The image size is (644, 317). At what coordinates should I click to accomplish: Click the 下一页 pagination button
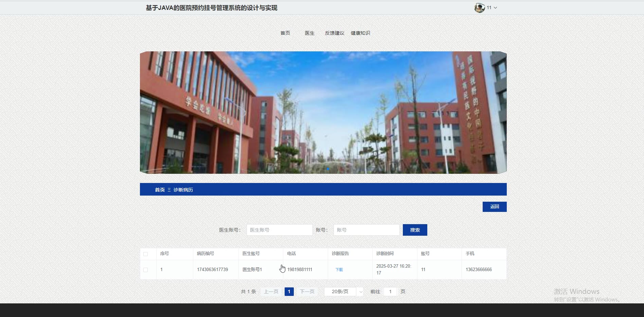[307, 291]
